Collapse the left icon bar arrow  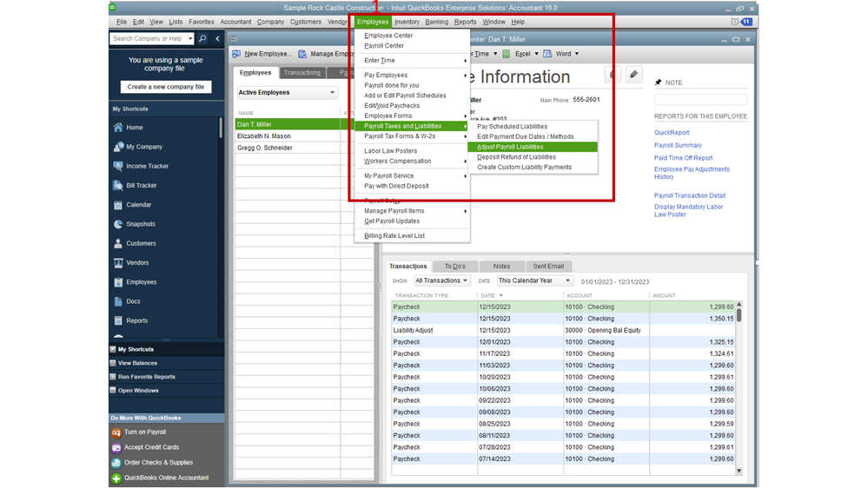(217, 38)
